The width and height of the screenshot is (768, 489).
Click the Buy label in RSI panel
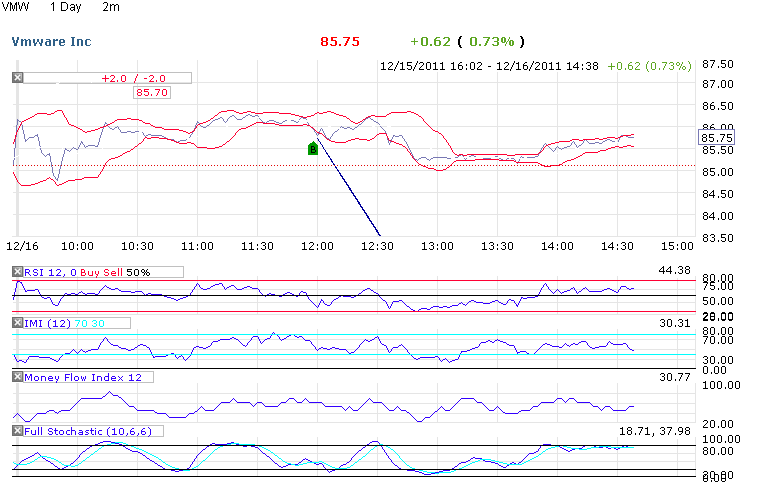click(90, 272)
